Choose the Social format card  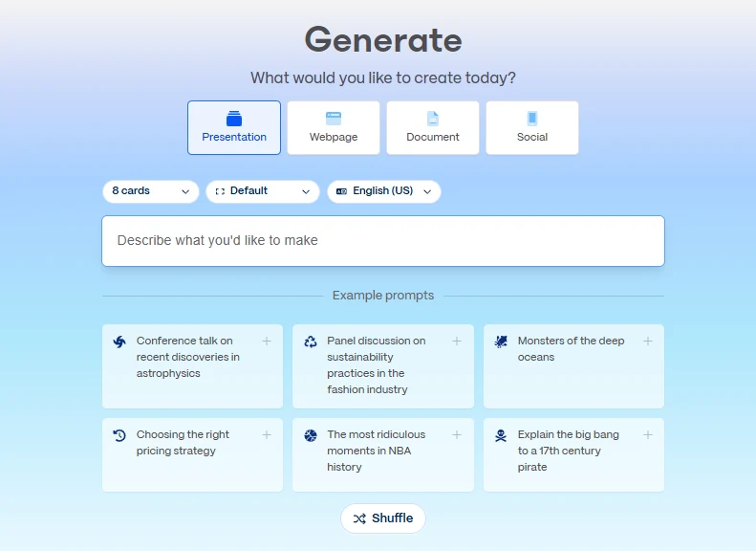[531, 128]
